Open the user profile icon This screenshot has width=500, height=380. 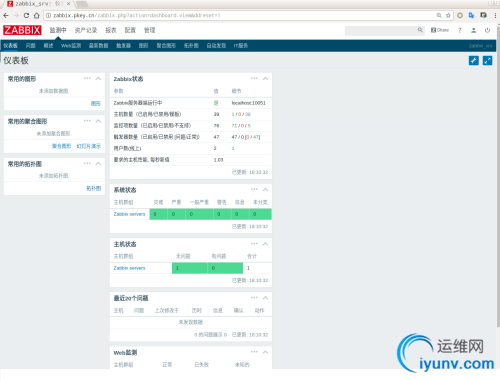tap(473, 30)
